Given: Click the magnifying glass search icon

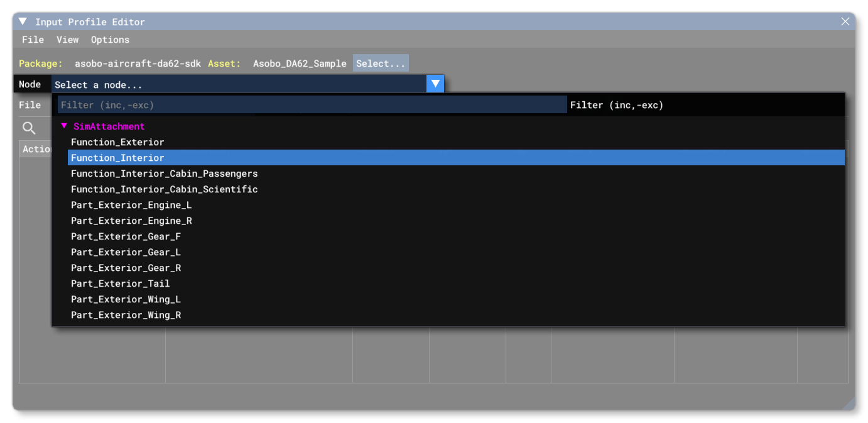Looking at the screenshot, I should 29,128.
